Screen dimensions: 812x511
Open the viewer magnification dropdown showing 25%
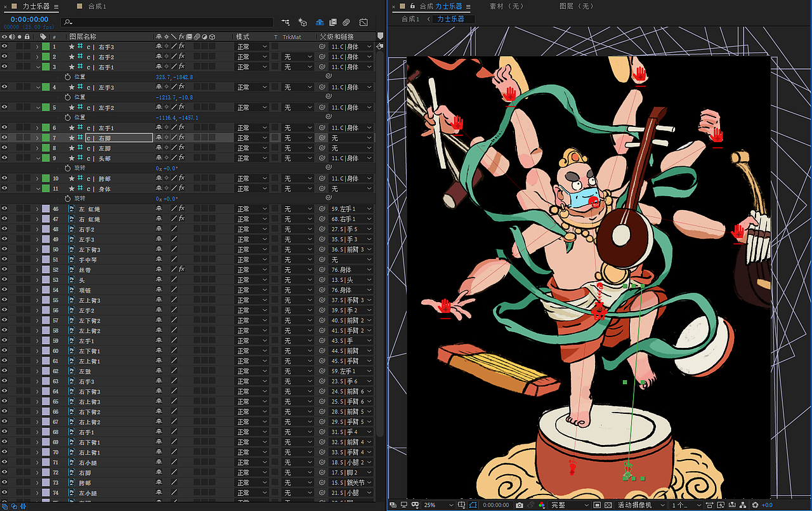pos(438,505)
